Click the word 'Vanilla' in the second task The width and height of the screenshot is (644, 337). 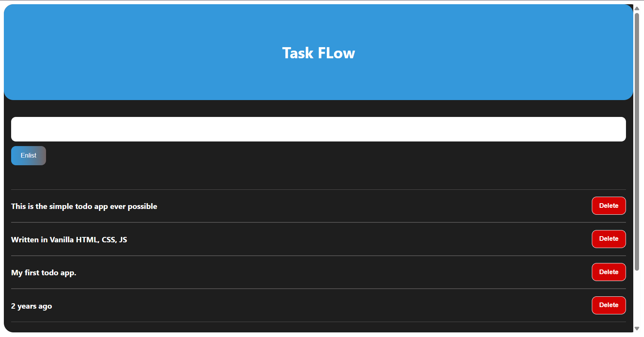pos(61,240)
